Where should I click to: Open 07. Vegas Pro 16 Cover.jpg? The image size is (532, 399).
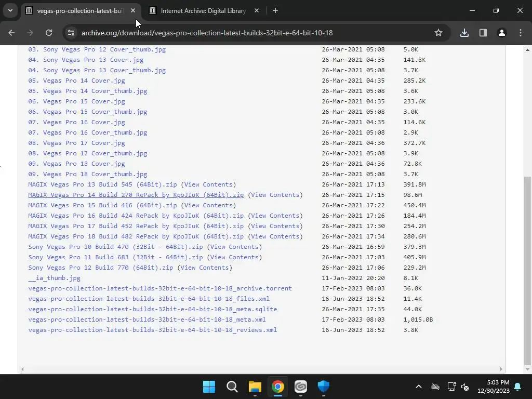click(x=77, y=122)
